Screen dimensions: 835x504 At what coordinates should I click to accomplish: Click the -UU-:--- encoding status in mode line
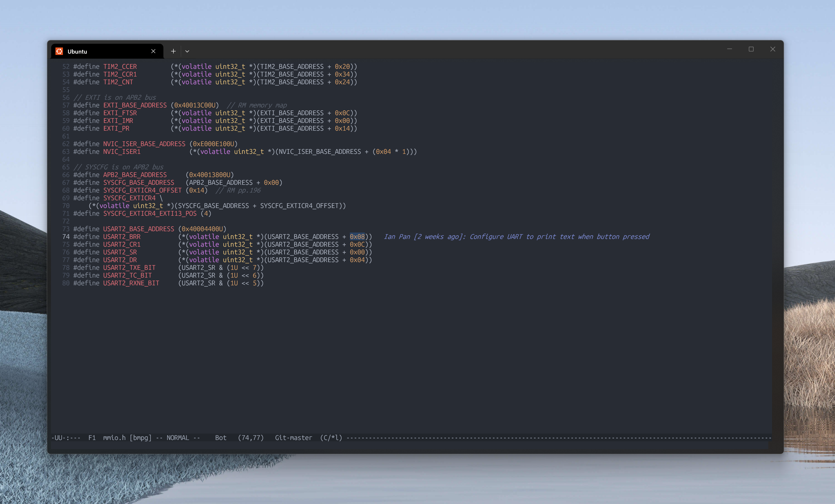point(66,438)
